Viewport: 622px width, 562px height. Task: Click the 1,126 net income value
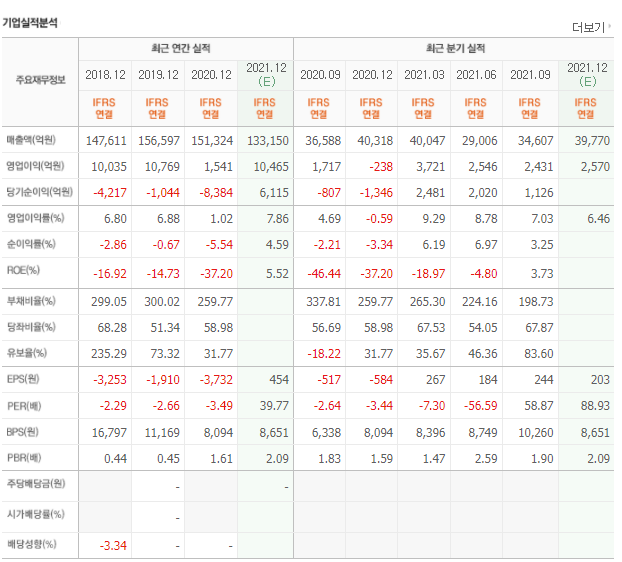[539, 193]
